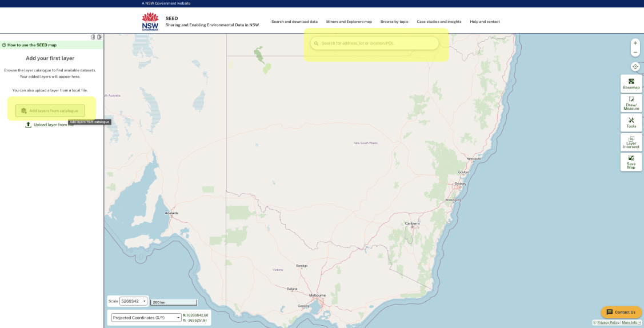Click the upload arrow icon
The image size is (644, 328).
pos(29,125)
